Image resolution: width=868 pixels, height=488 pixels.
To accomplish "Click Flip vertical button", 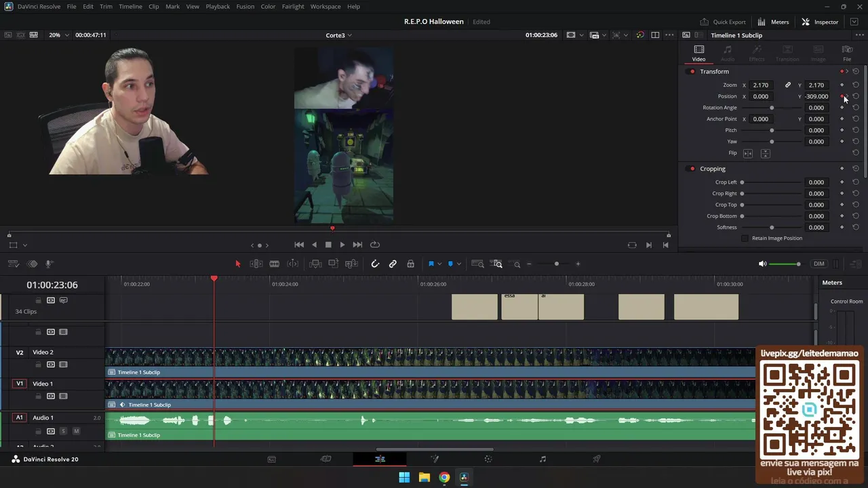I will tap(765, 153).
